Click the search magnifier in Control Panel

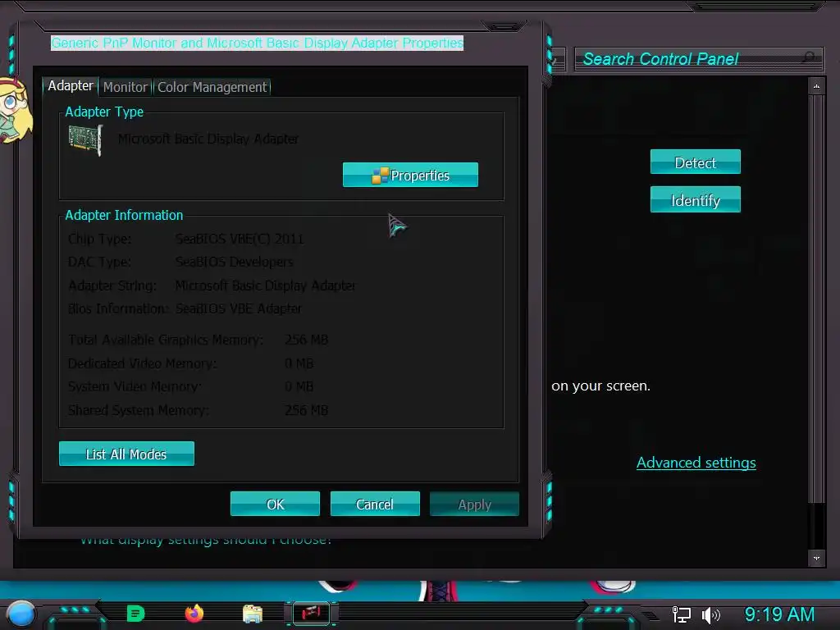pyautogui.click(x=810, y=57)
